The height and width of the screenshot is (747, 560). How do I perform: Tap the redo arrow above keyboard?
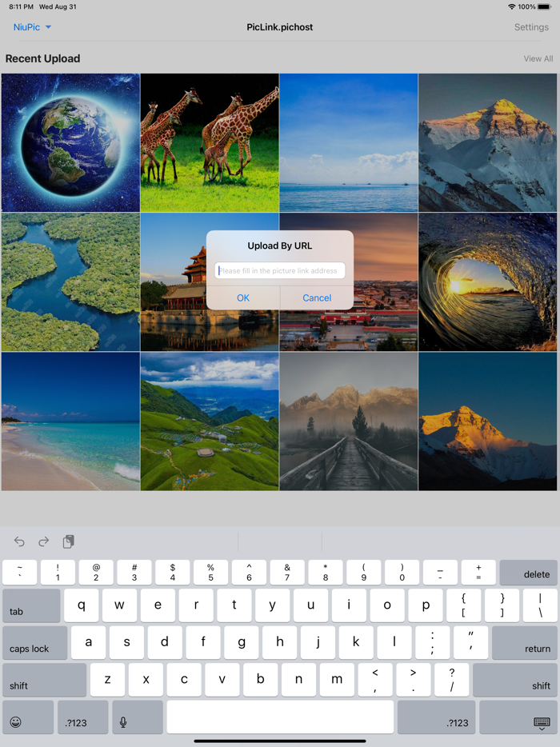click(44, 541)
